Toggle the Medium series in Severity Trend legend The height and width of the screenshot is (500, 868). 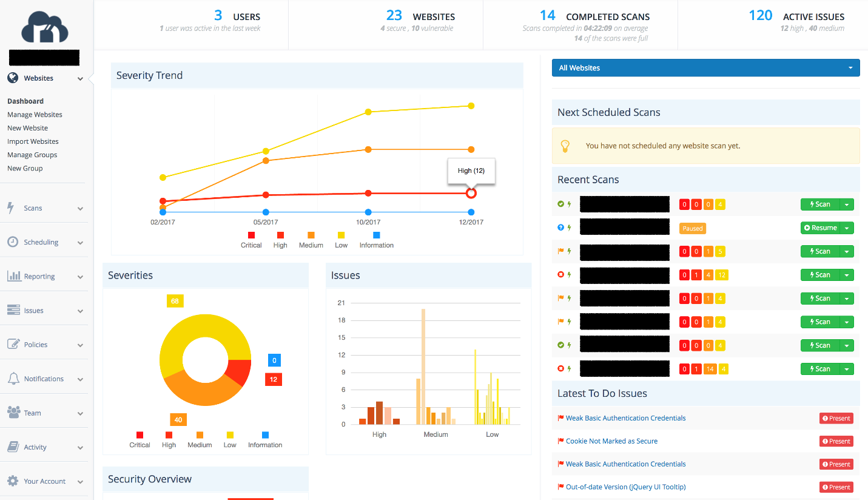pos(311,240)
